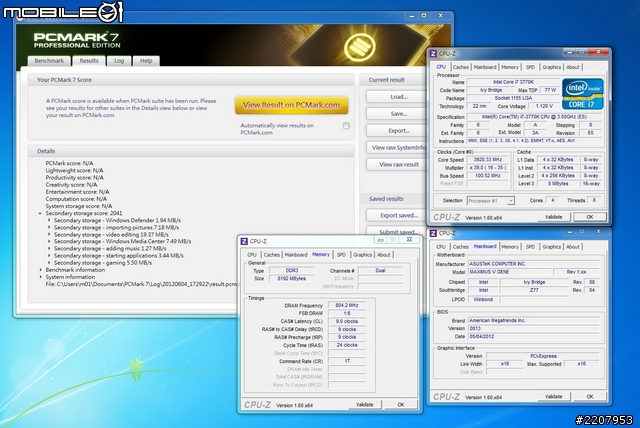Expand Secondary storage - video editing row
The image size is (640, 428).
tap(49, 235)
